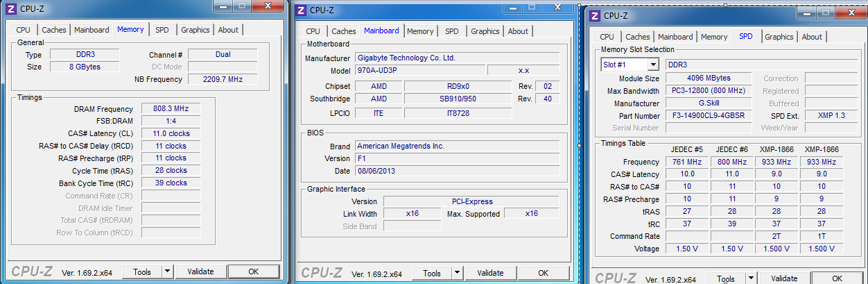Screen dimensions: 868x284
Task: Open the About tab in the Memory window
Action: [227, 30]
